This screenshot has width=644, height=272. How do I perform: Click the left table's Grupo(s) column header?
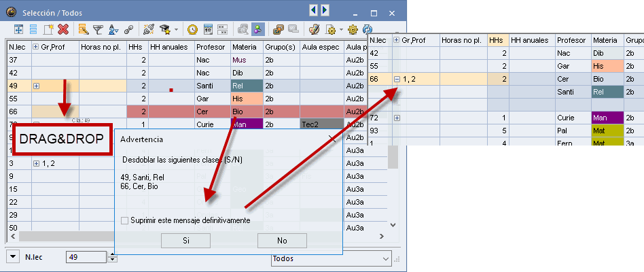tap(281, 47)
